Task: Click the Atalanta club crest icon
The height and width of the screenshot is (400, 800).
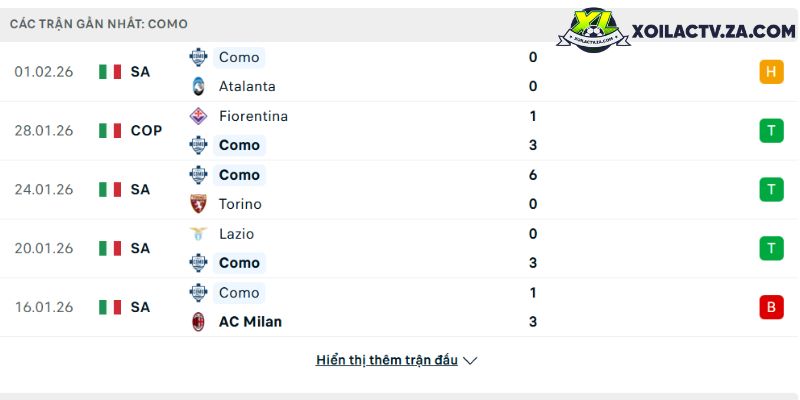Action: pos(197,86)
